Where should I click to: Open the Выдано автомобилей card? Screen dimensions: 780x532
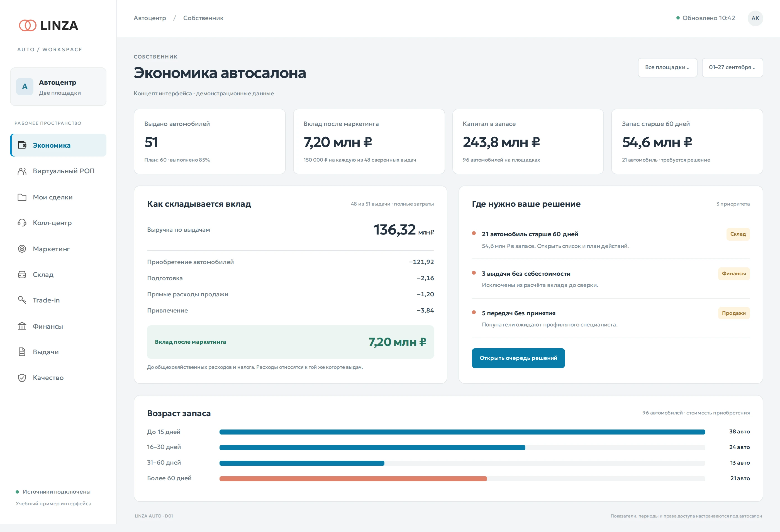coord(210,141)
